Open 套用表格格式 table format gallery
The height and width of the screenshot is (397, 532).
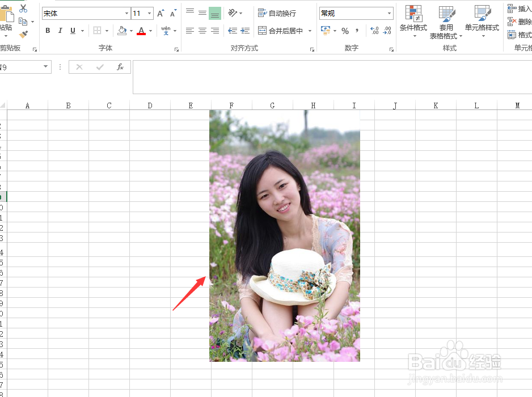point(446,22)
